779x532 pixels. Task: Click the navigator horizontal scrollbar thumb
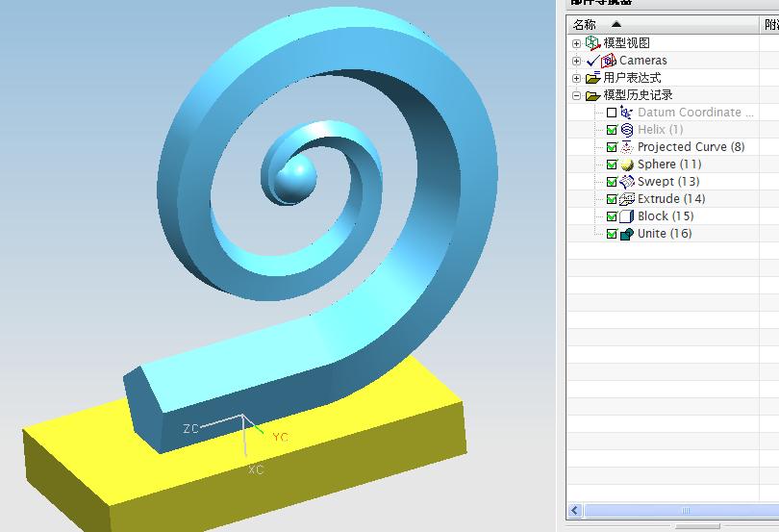click(683, 511)
